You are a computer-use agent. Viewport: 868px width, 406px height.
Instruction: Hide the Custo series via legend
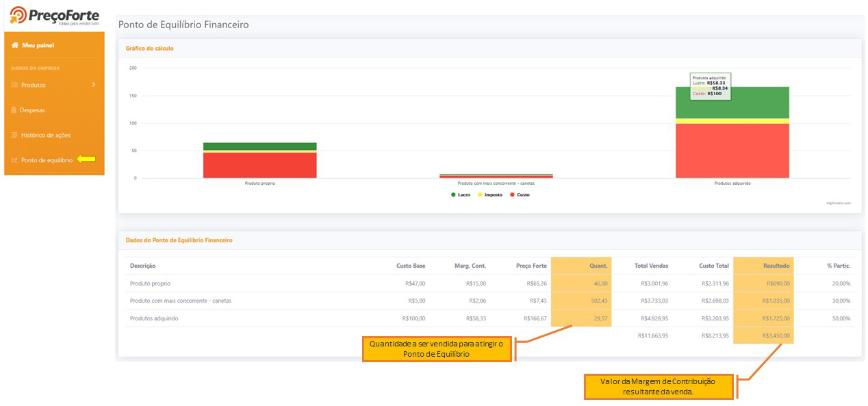point(520,195)
